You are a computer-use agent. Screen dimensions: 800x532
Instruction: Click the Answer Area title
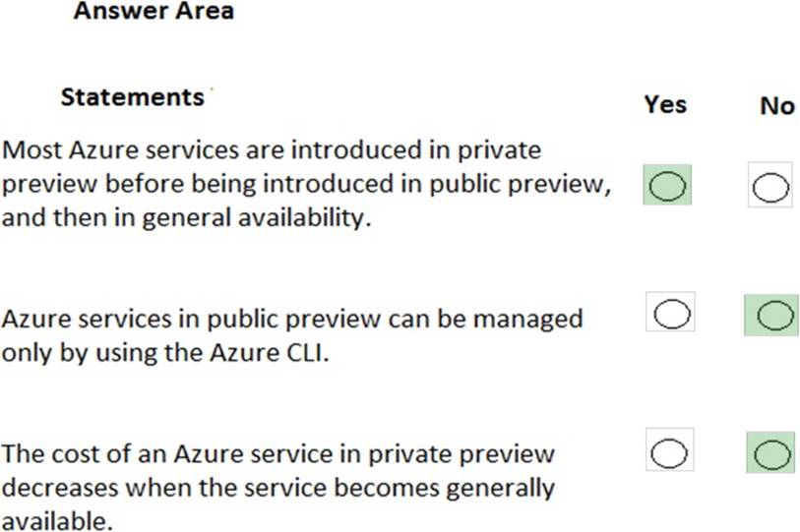pos(154,13)
